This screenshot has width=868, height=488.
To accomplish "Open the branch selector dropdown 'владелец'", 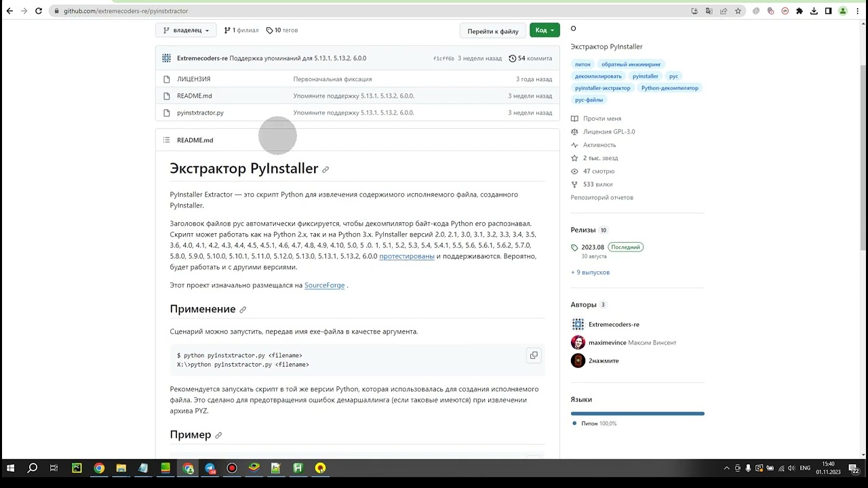I will (x=186, y=30).
